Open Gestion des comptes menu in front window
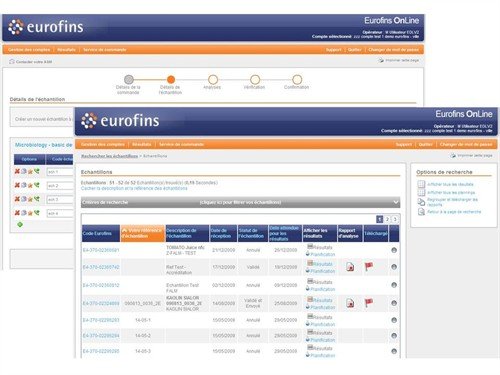The width and height of the screenshot is (500, 375). coord(103,144)
